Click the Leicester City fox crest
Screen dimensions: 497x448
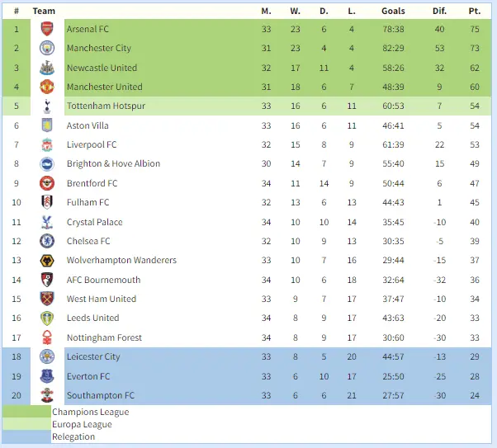click(x=46, y=356)
